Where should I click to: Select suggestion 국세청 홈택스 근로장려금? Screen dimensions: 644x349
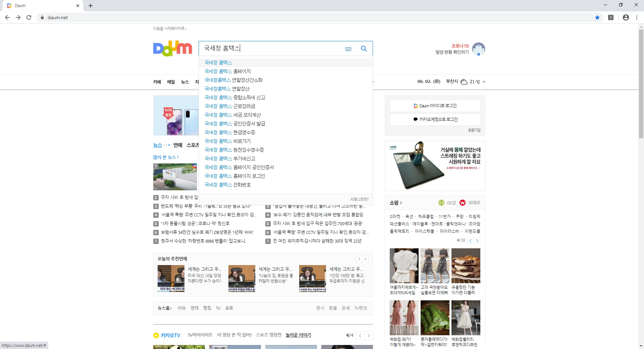pos(285,106)
